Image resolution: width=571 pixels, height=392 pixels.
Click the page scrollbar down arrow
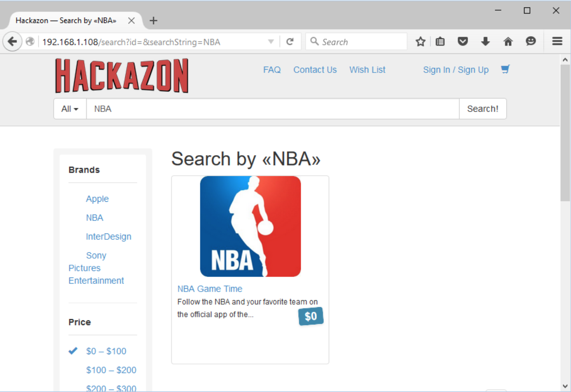(x=565, y=386)
